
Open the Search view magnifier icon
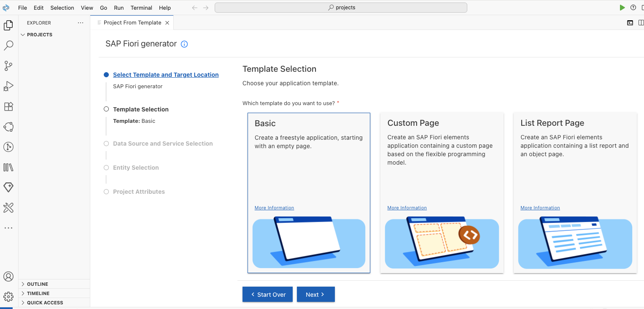(8, 45)
